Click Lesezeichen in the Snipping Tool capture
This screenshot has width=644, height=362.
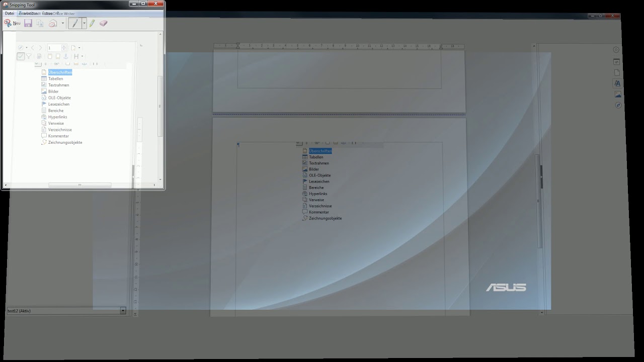(59, 104)
